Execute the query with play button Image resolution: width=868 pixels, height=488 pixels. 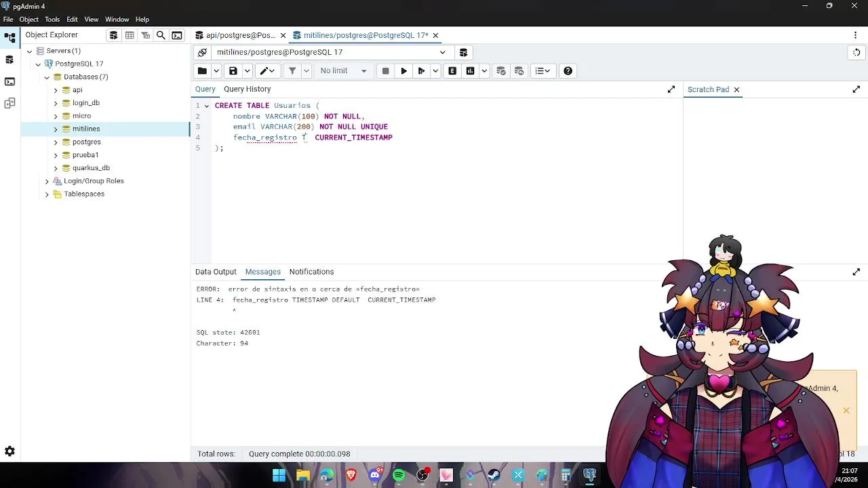tap(403, 70)
